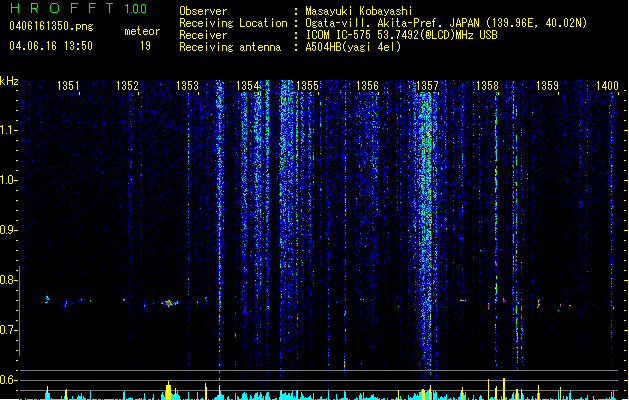
Task: Click the Receiving Location label
Action: click(x=233, y=23)
